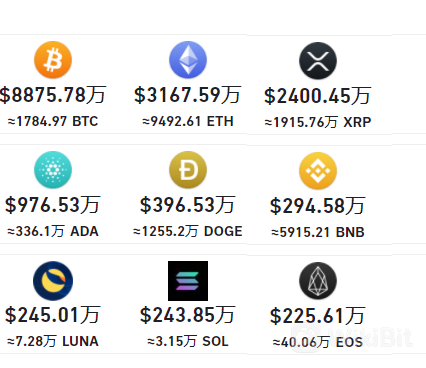This screenshot has width=426, height=368.
Task: Open the Terra LUNA moon icon
Action: click(x=53, y=281)
